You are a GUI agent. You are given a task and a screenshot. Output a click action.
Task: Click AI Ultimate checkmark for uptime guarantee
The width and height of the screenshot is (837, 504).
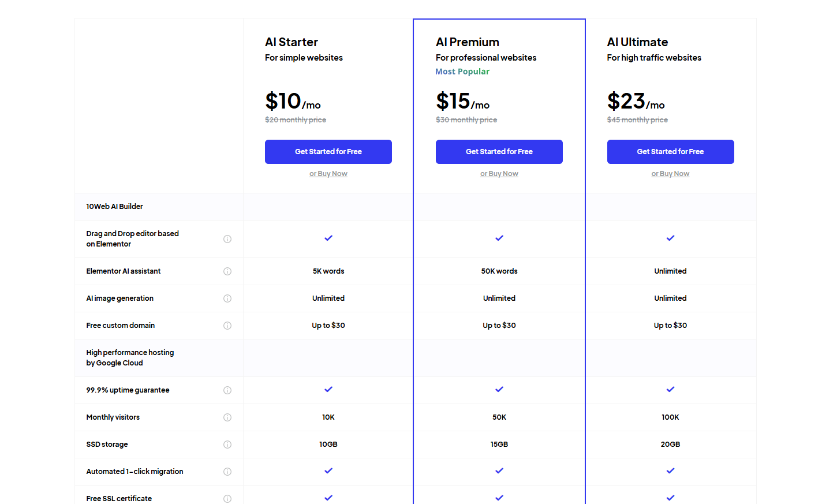coord(670,389)
